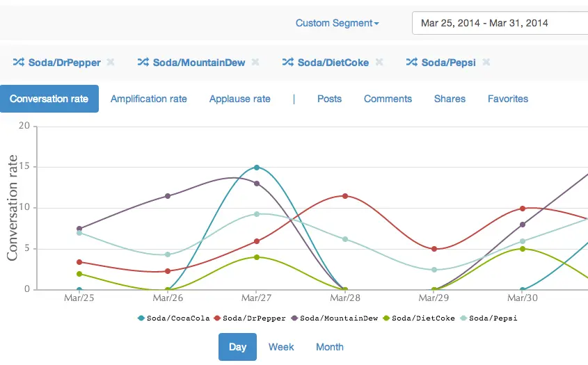Click shuffle icon beside Soda/Pepsi tag
Image resolution: width=588 pixels, height=365 pixels.
click(411, 63)
